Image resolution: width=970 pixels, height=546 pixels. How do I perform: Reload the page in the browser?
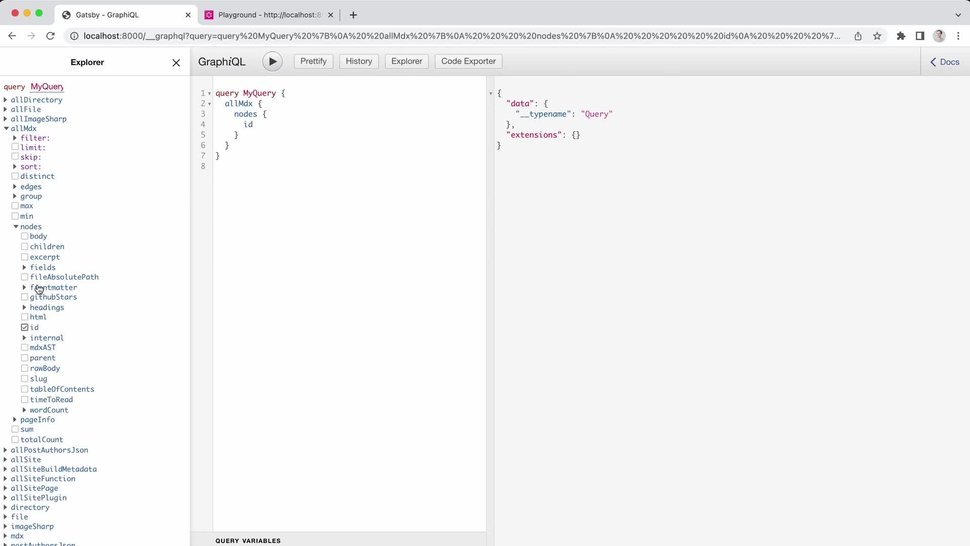[x=52, y=36]
